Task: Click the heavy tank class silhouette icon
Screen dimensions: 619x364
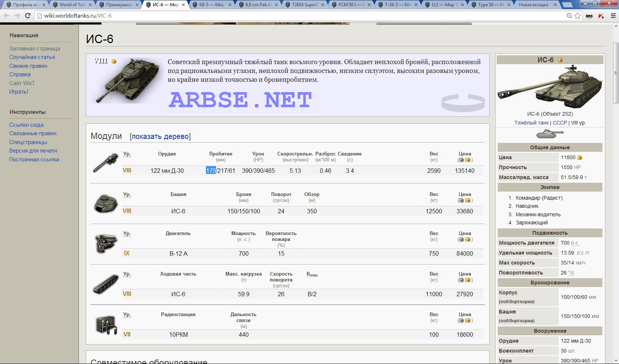Action: [550, 134]
